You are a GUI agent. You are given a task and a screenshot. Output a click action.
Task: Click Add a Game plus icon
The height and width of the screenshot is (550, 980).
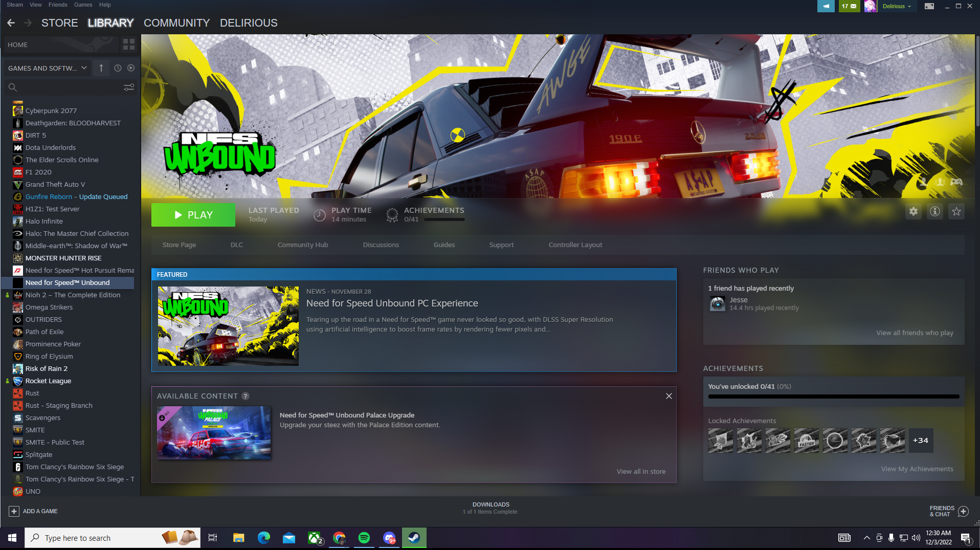click(14, 511)
